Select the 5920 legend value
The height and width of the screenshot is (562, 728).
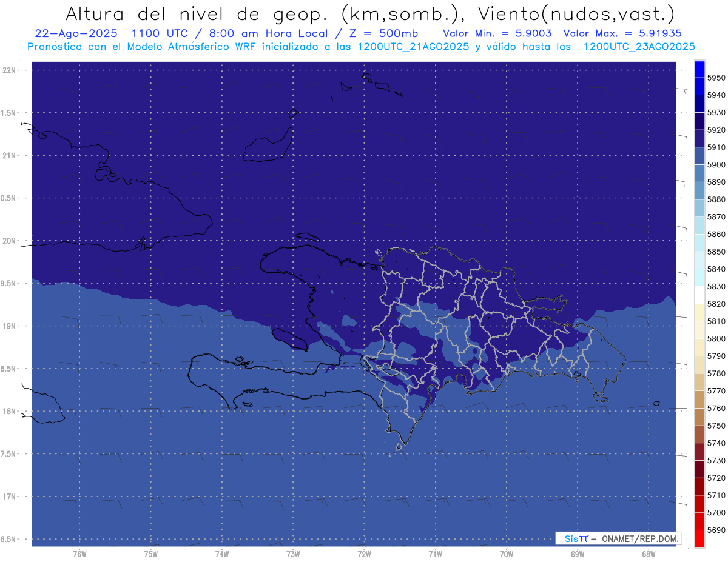tap(716, 130)
